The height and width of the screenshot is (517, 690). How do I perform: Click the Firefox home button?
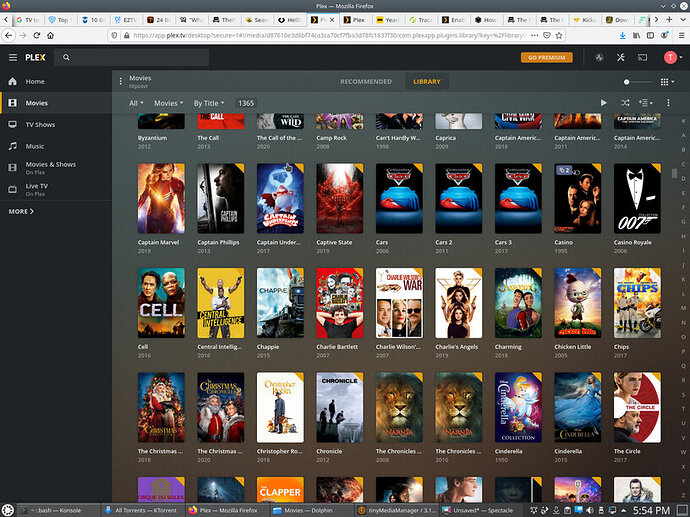coord(51,35)
